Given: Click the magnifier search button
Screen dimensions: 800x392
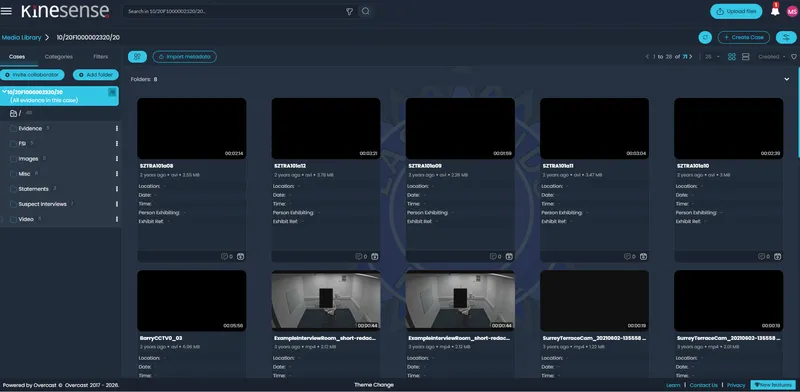Looking at the screenshot, I should pyautogui.click(x=365, y=11).
